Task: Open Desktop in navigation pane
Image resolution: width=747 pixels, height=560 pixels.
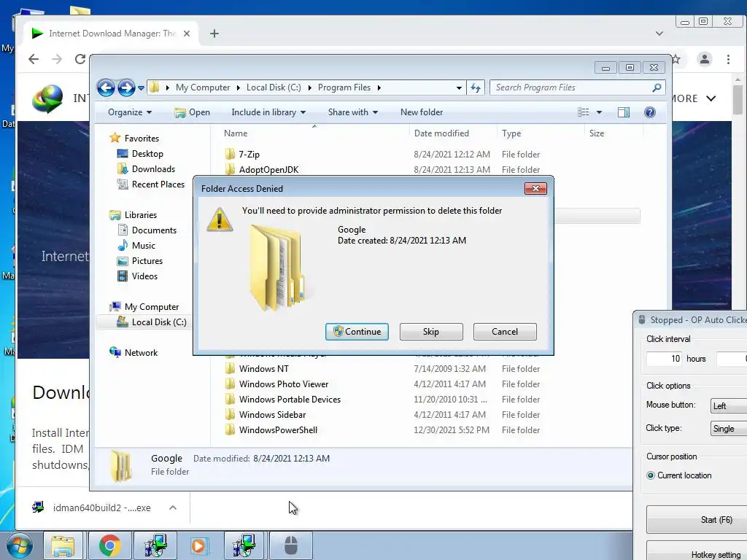Action: [147, 154]
